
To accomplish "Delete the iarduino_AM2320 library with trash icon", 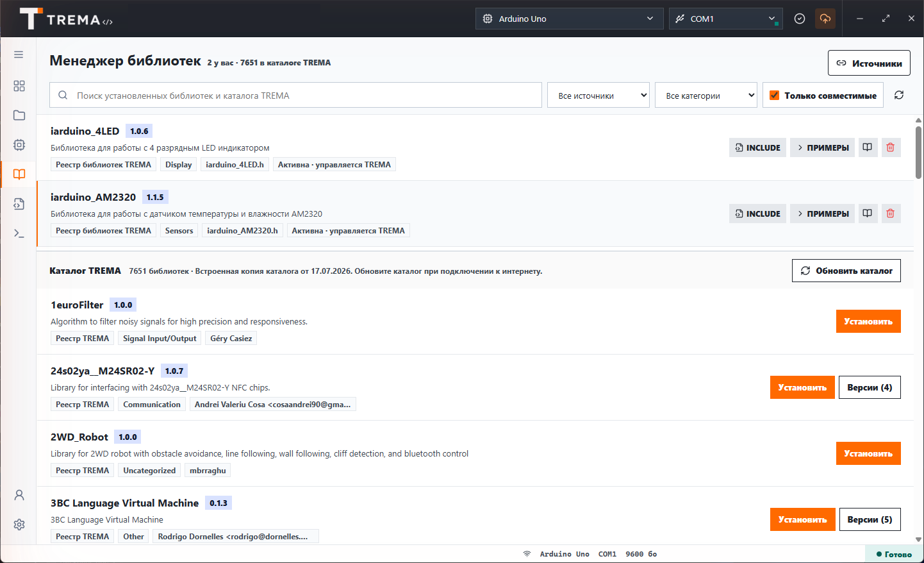I will (890, 214).
